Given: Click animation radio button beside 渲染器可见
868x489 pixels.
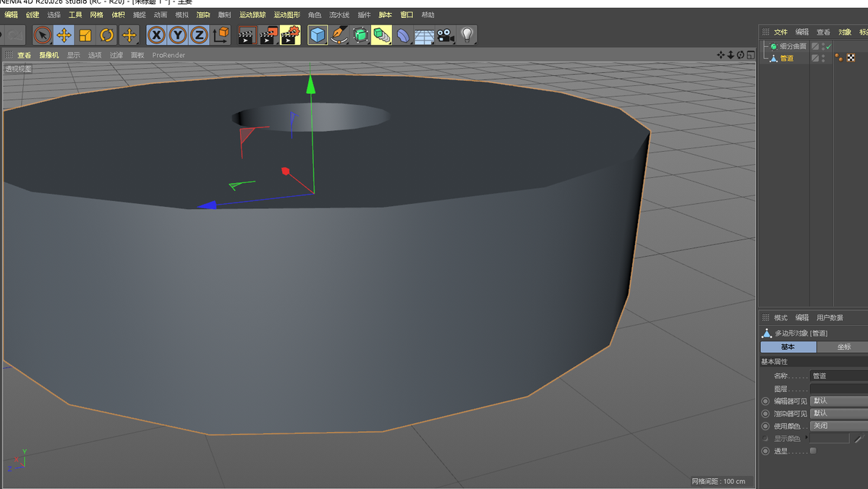Looking at the screenshot, I should click(765, 414).
